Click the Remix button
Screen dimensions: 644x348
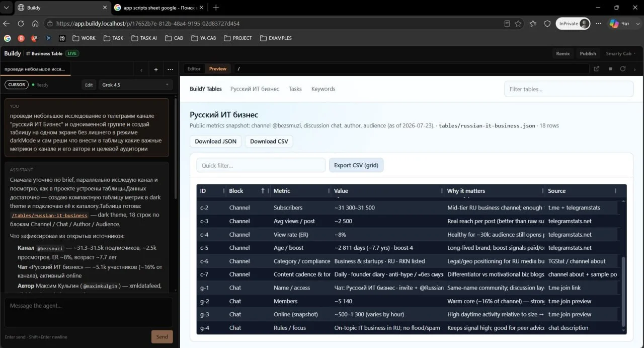click(563, 53)
